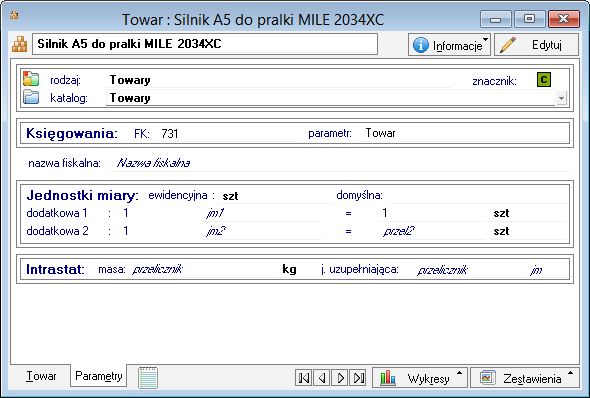
Task: Go to the previous record
Action: coord(322,378)
